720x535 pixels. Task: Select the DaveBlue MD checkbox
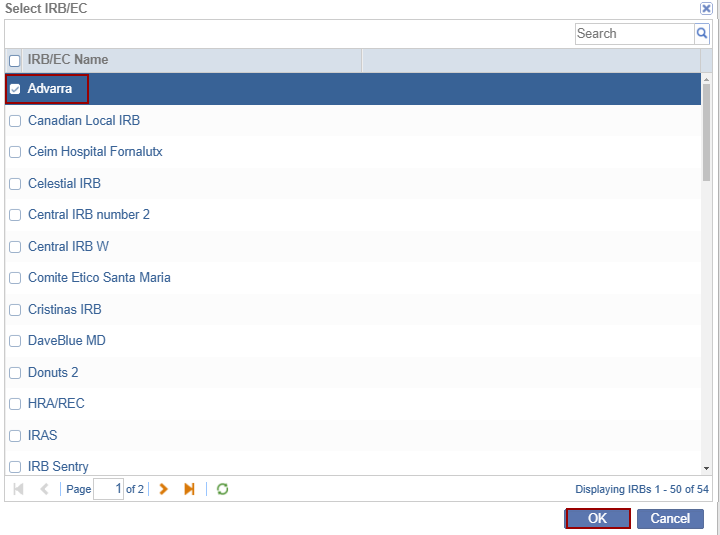pyautogui.click(x=15, y=341)
